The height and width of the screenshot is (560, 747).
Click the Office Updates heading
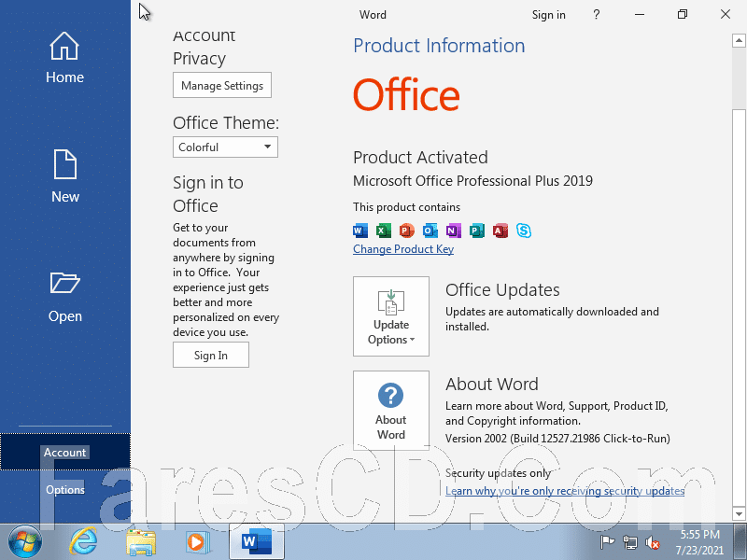tap(502, 289)
